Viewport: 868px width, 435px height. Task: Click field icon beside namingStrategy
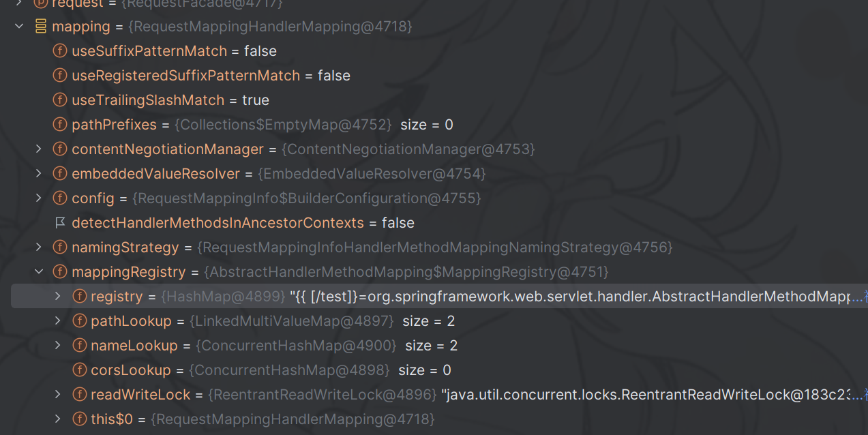coord(60,247)
